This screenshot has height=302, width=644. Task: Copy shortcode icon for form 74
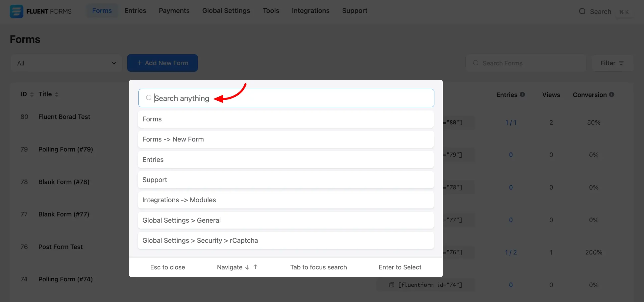pyautogui.click(x=391, y=285)
